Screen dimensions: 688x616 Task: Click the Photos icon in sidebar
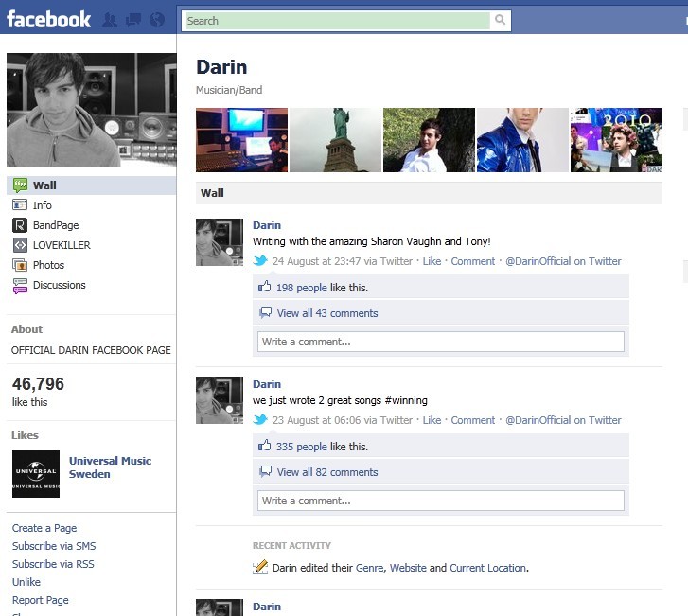[x=20, y=265]
